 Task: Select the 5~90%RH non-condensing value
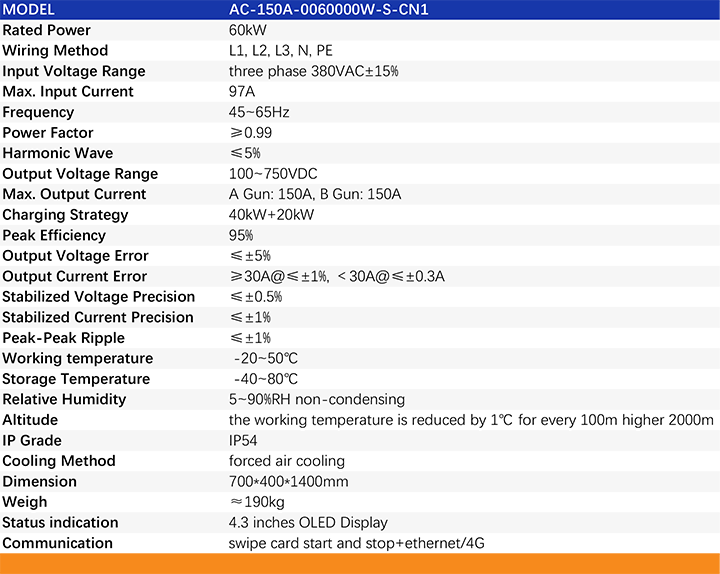pos(317,399)
